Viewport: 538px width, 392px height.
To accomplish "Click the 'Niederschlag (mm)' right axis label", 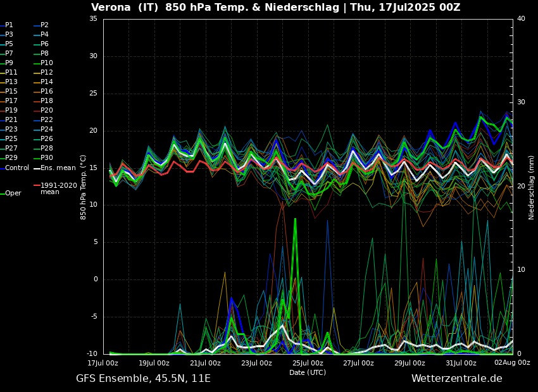I will [532, 187].
